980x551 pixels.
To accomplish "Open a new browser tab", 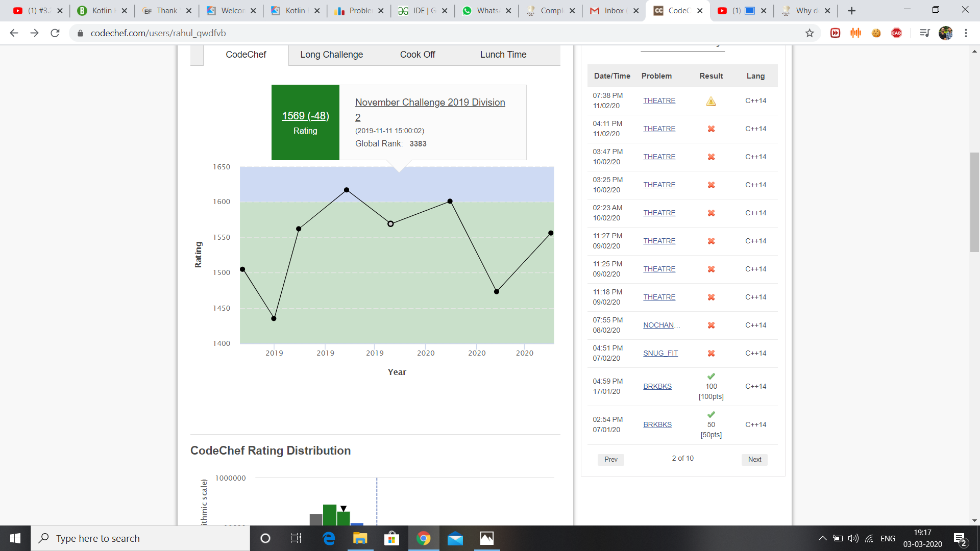I will click(x=851, y=11).
